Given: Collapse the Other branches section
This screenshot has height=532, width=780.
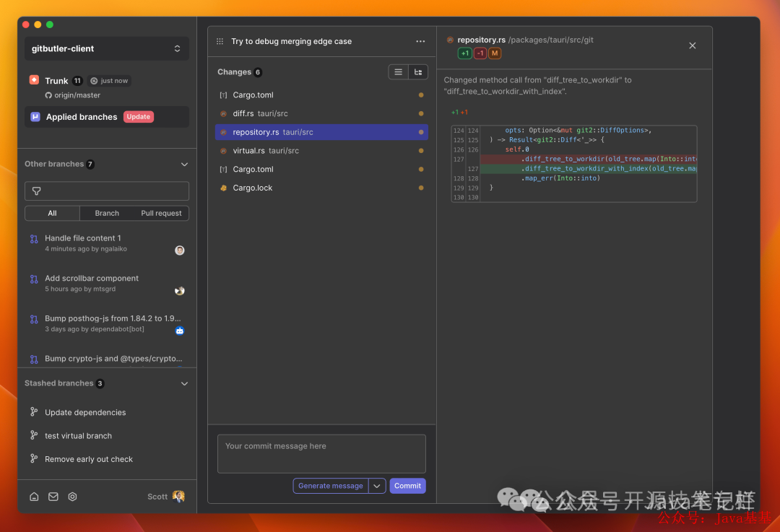Looking at the screenshot, I should (185, 164).
